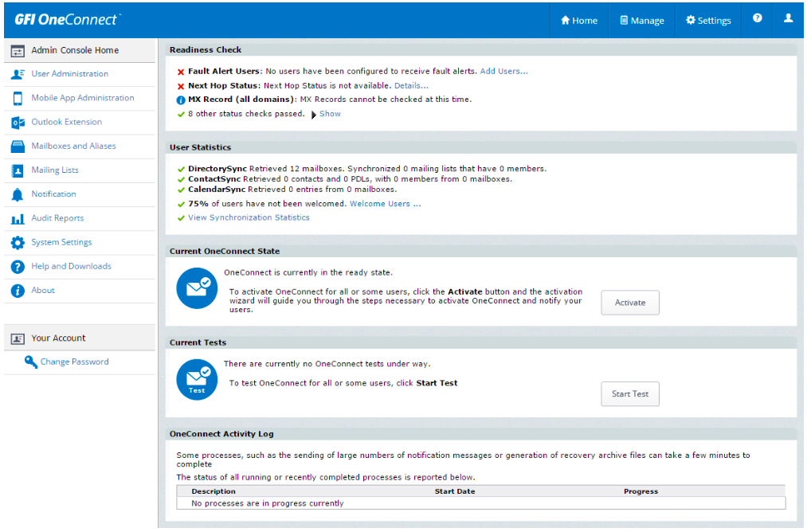
Task: Open Audit Reports page
Action: point(57,218)
